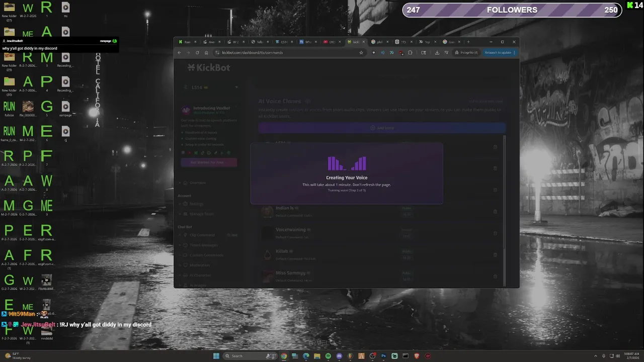Open a new browser tab with plus
644x362 pixels.
(x=468, y=42)
